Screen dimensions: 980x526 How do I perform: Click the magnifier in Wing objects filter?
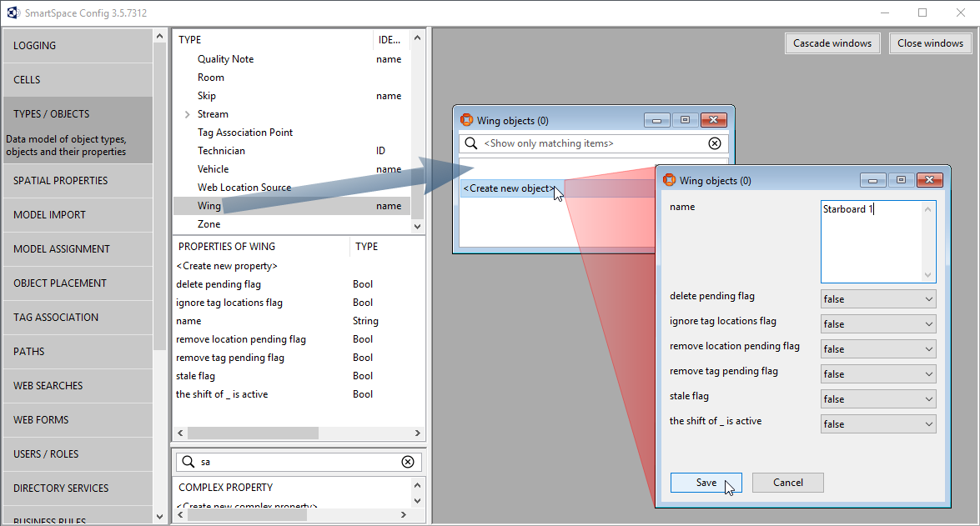point(471,143)
